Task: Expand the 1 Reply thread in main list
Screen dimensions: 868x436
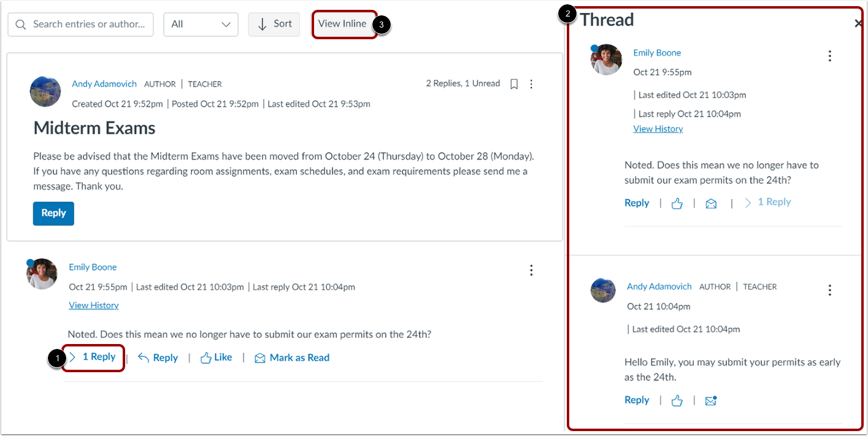Action: coord(93,357)
